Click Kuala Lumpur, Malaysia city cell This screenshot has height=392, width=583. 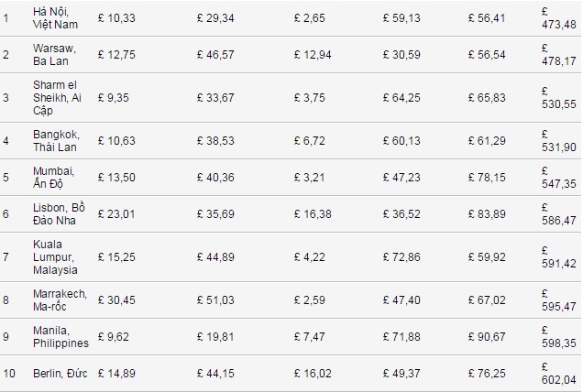pos(56,257)
